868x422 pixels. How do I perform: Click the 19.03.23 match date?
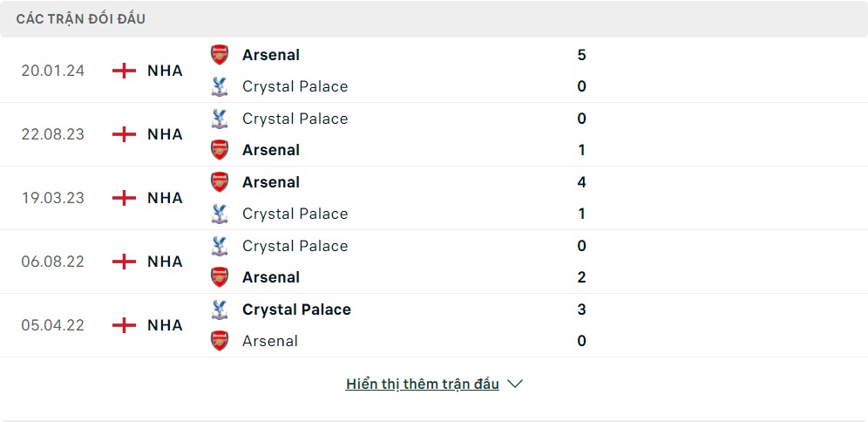point(53,198)
